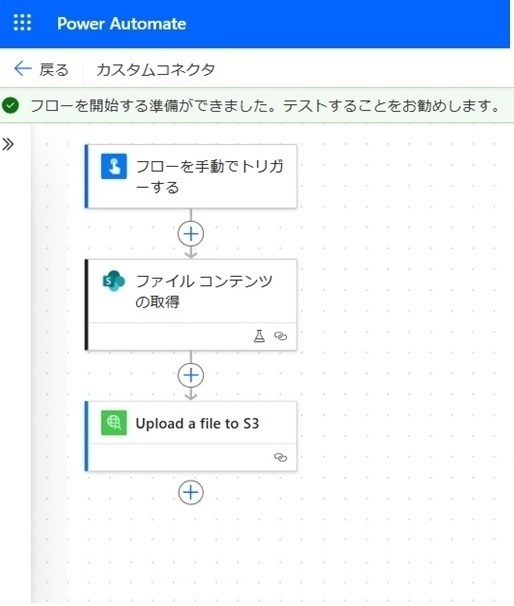The image size is (514, 606).
Task: Click the connection link icon on Upload card
Action: coord(280,457)
